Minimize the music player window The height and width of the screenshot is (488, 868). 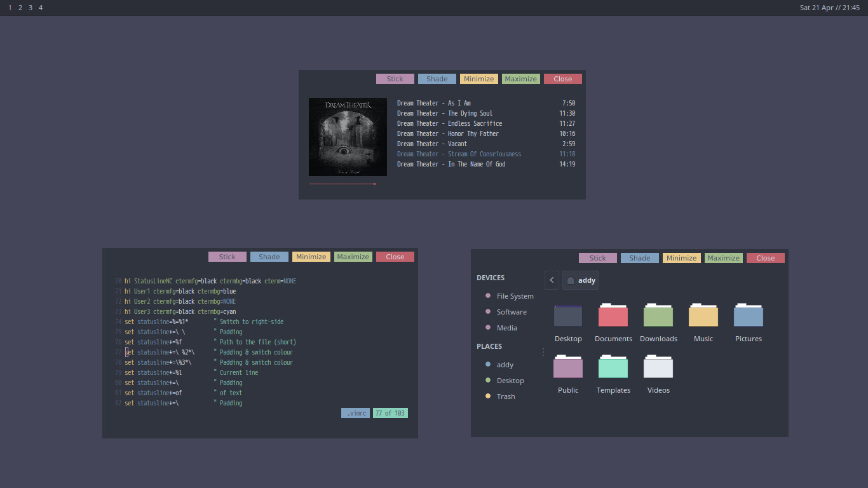pyautogui.click(x=479, y=79)
